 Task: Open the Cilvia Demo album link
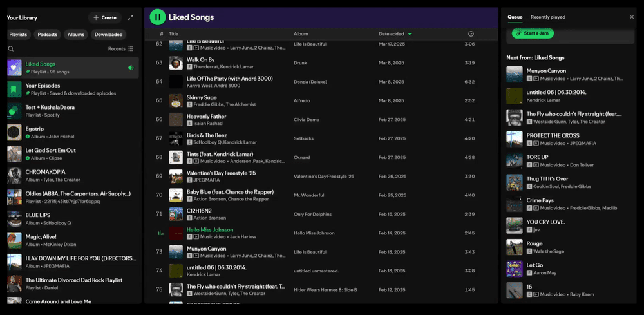click(x=307, y=120)
